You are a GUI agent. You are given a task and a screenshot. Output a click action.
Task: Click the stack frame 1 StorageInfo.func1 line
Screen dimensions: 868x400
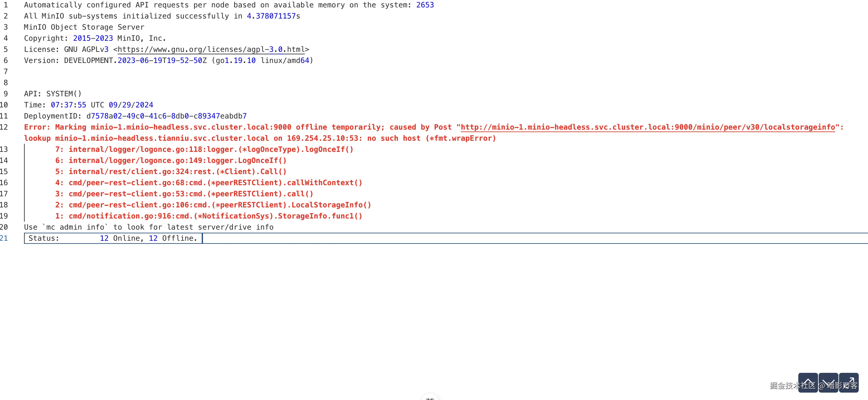pyautogui.click(x=208, y=216)
